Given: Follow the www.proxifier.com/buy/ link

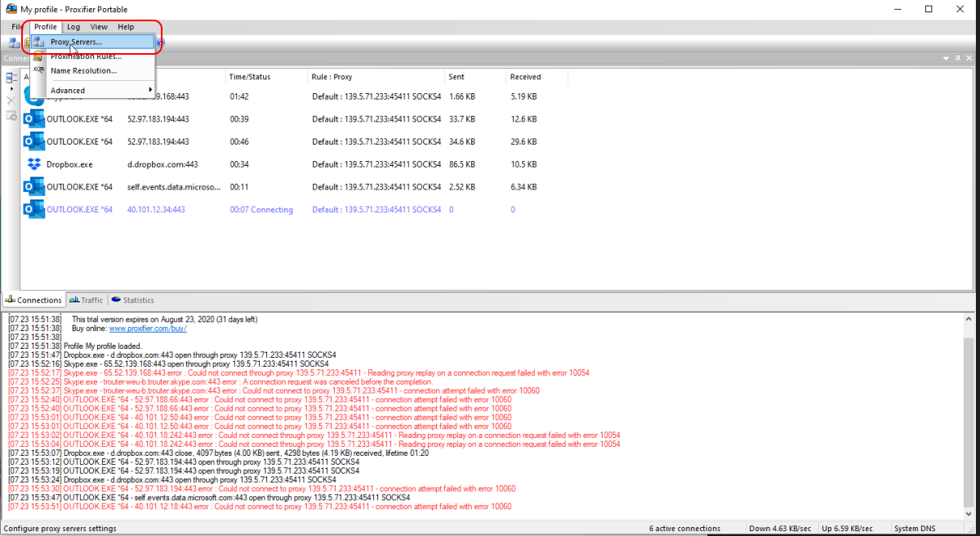Looking at the screenshot, I should tap(148, 328).
